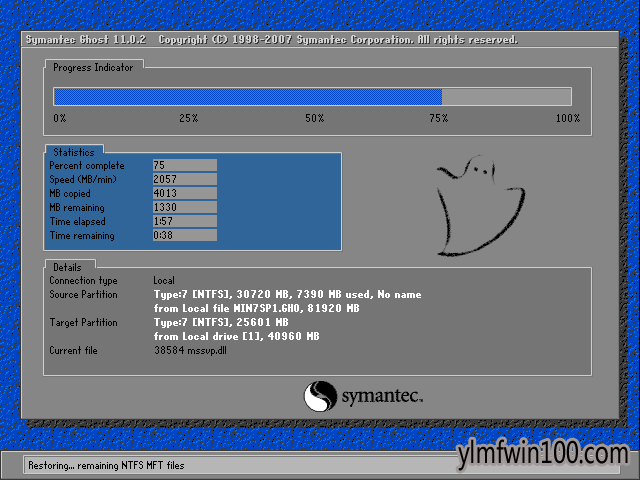Click the Current file name mssvp.dll
This screenshot has height=480, width=640.
[207, 351]
